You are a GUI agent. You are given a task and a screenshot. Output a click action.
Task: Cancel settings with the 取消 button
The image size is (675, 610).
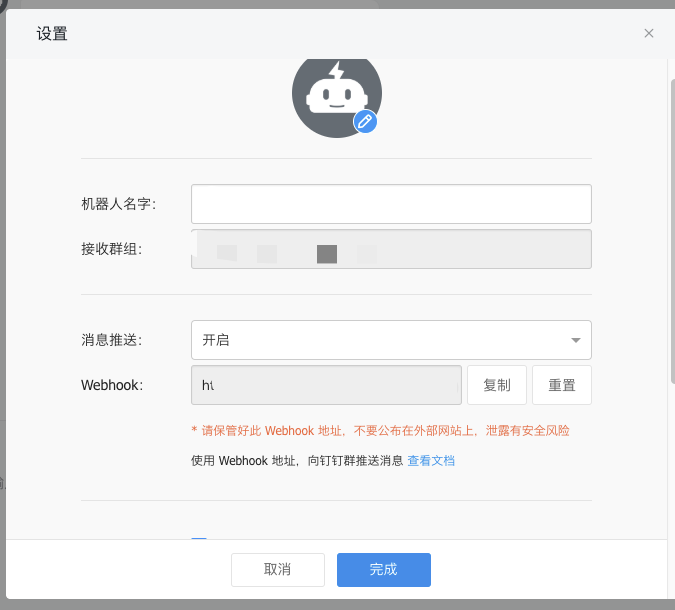click(x=278, y=570)
